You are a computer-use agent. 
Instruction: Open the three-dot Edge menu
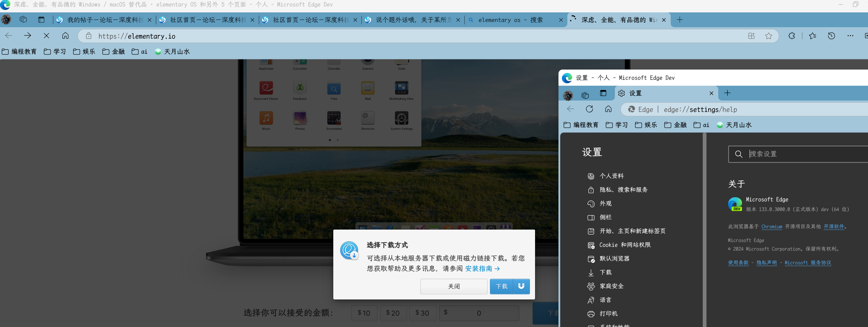(x=850, y=36)
